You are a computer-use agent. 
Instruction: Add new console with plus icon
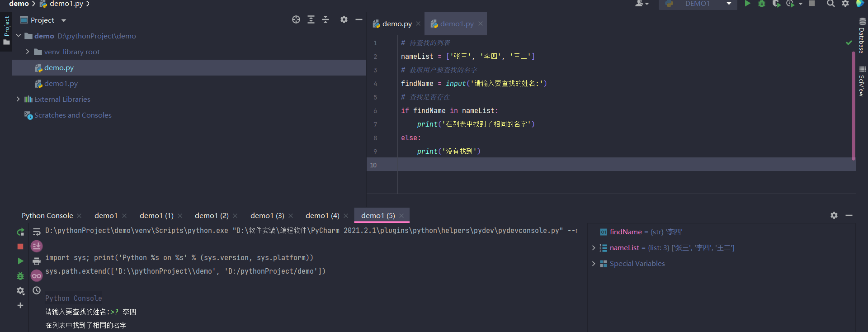click(20, 305)
